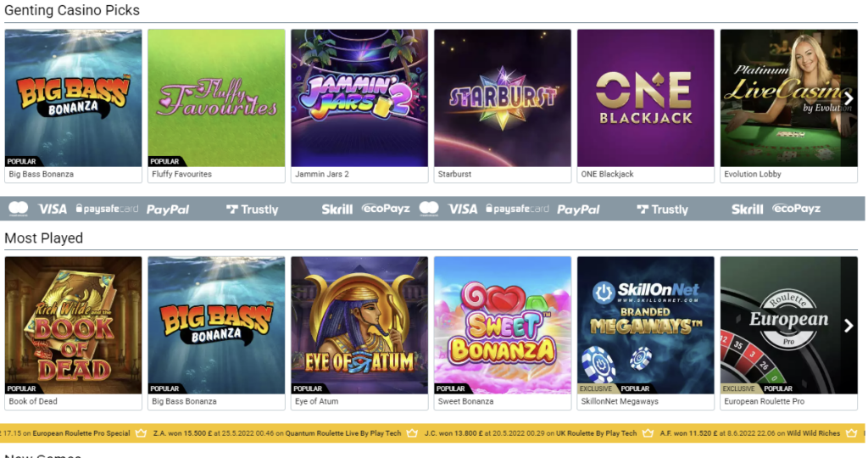
Task: Open the Starburst game thumbnail
Action: [503, 98]
